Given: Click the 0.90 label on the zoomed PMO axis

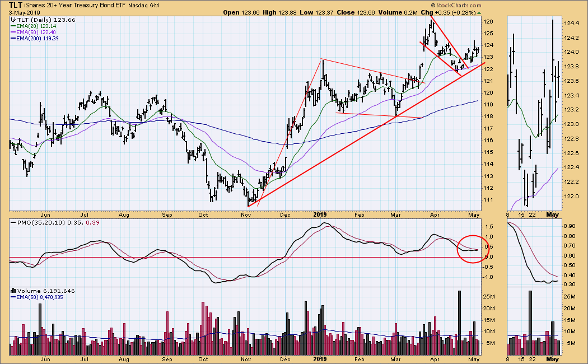Looking at the screenshot, I should pyautogui.click(x=570, y=226).
